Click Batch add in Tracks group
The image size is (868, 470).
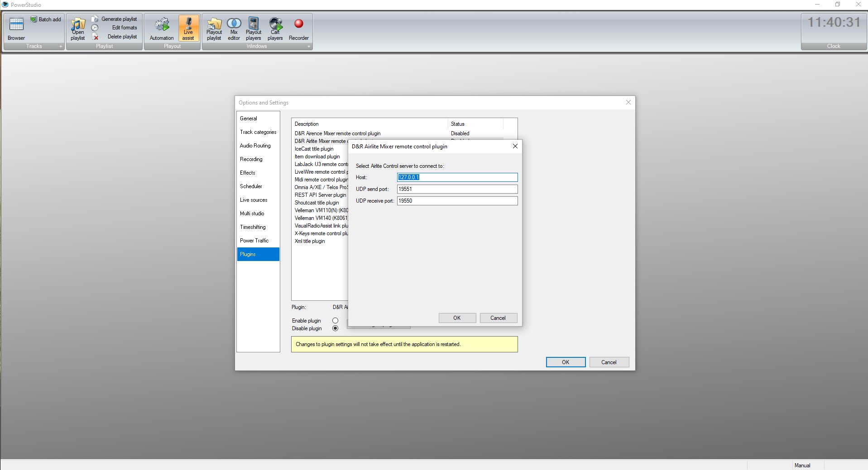[46, 19]
